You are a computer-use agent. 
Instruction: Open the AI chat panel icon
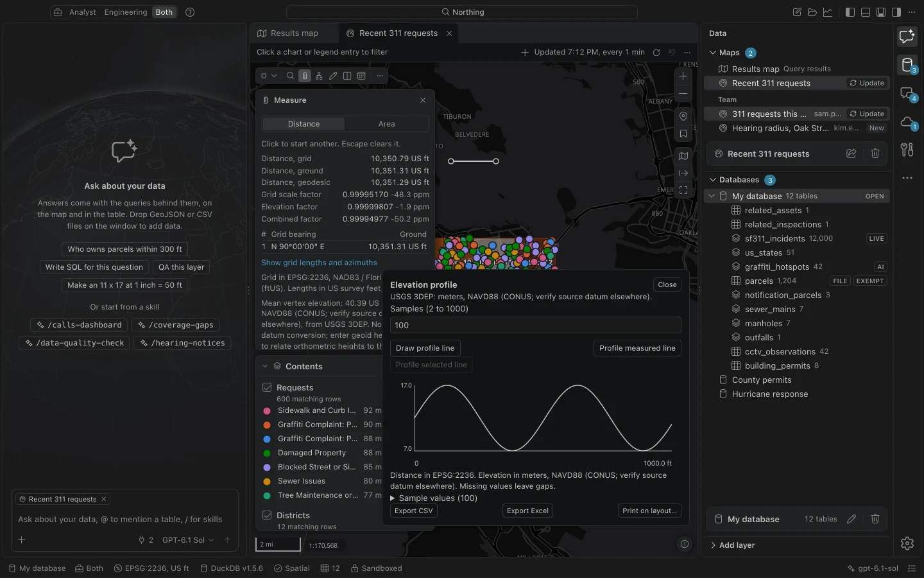(x=907, y=37)
